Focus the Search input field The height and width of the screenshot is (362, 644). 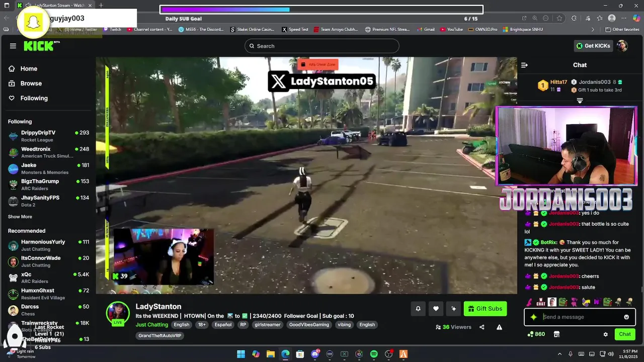click(x=322, y=46)
